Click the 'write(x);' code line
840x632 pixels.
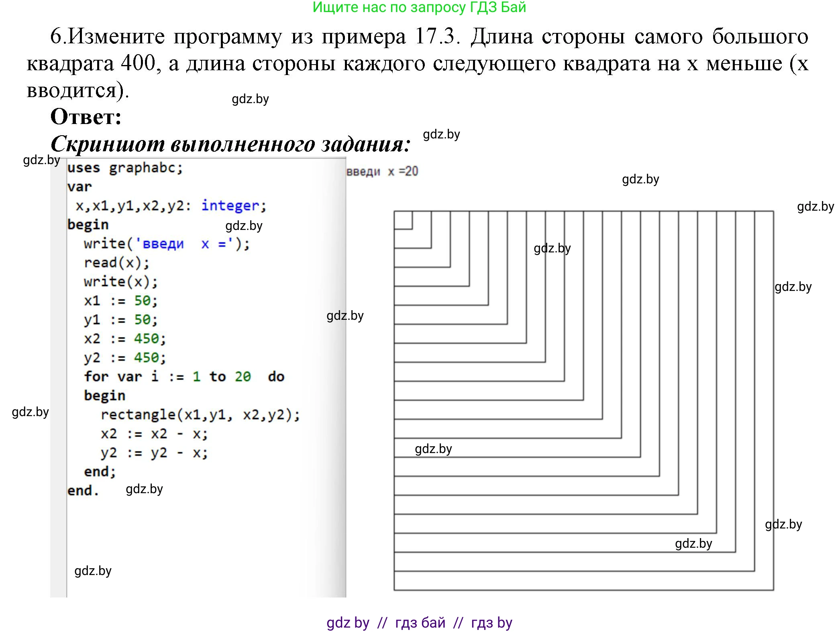click(120, 281)
